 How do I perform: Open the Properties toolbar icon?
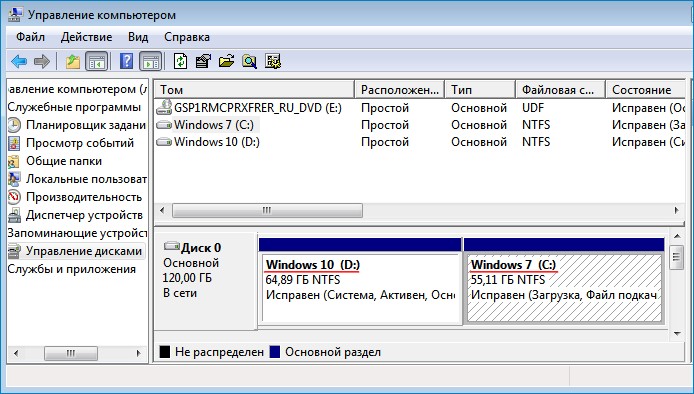point(203,61)
